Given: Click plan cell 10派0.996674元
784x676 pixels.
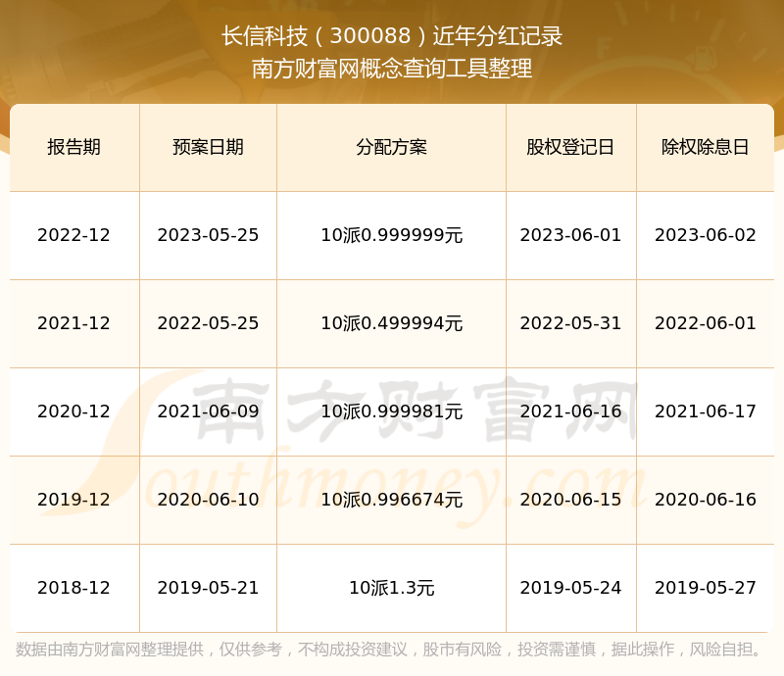Looking at the screenshot, I should [391, 499].
